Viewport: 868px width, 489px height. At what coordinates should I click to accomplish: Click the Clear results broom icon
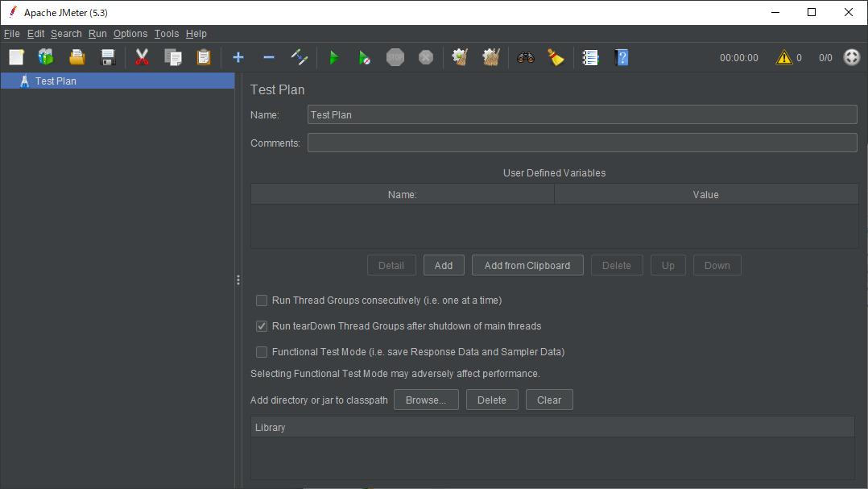click(x=460, y=57)
